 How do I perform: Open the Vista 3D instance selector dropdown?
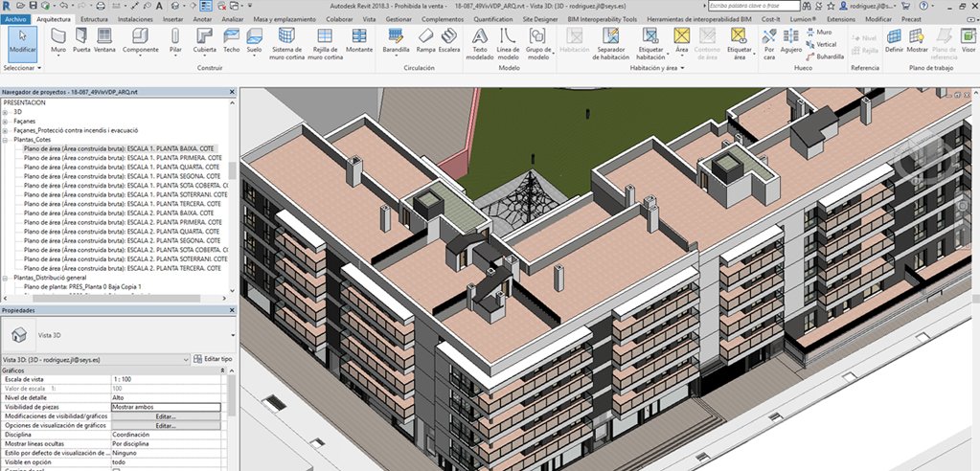[96, 360]
